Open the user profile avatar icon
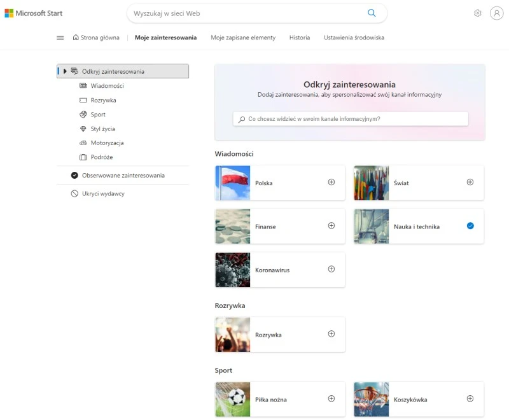 coord(496,13)
